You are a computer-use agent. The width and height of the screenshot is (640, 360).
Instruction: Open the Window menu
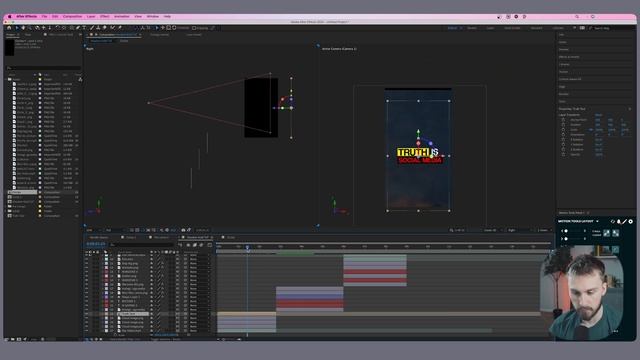153,17
